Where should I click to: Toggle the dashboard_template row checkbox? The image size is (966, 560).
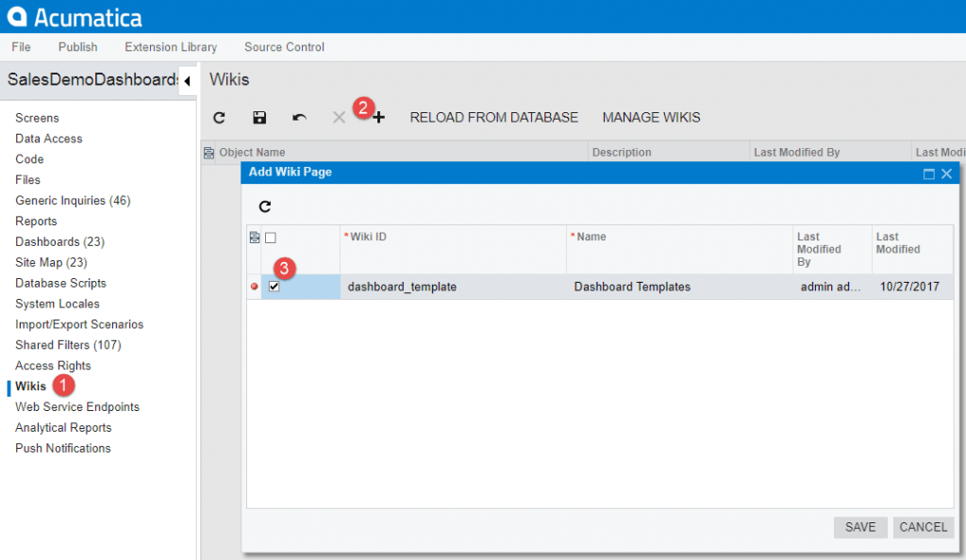coord(275,287)
